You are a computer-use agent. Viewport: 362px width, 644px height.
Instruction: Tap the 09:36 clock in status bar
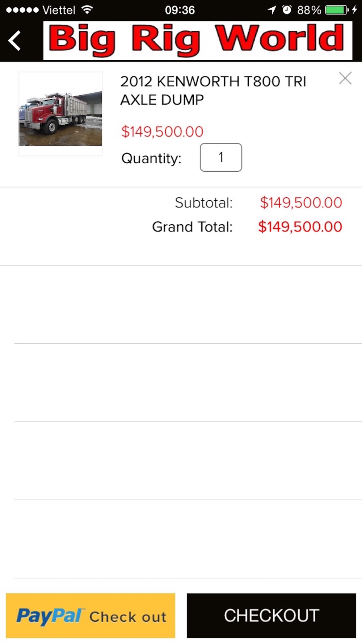pyautogui.click(x=180, y=10)
